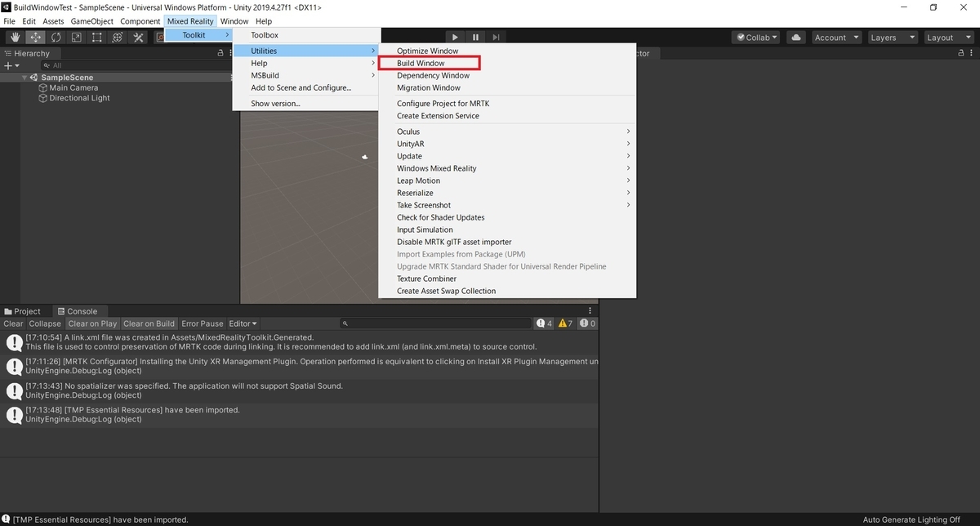Select the Scale tool
The height and width of the screenshot is (526, 980).
76,38
